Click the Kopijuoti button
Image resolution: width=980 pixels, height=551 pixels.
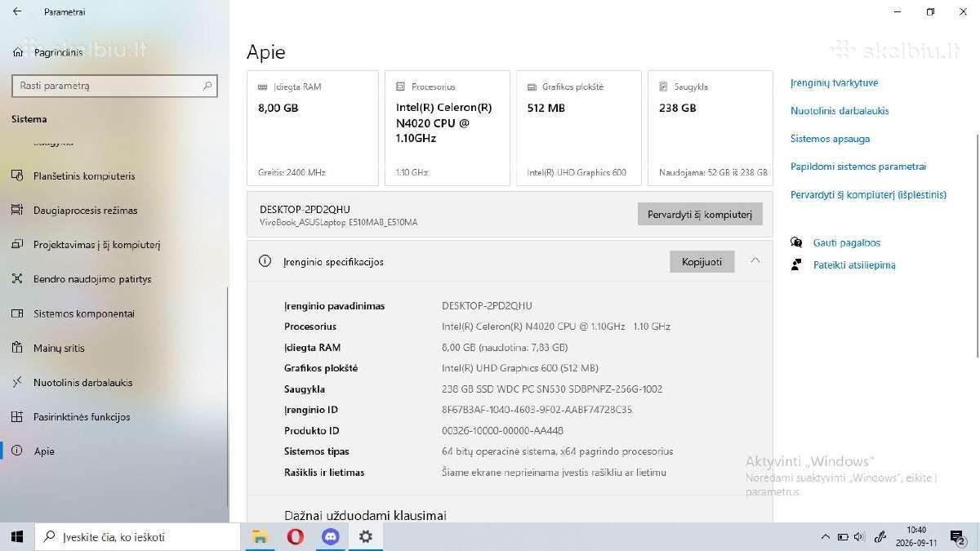(x=702, y=261)
